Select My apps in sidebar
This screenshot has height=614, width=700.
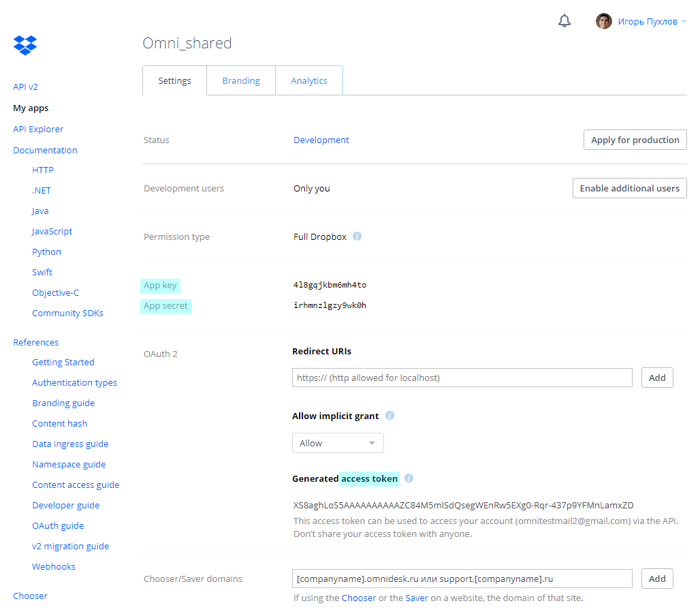31,108
